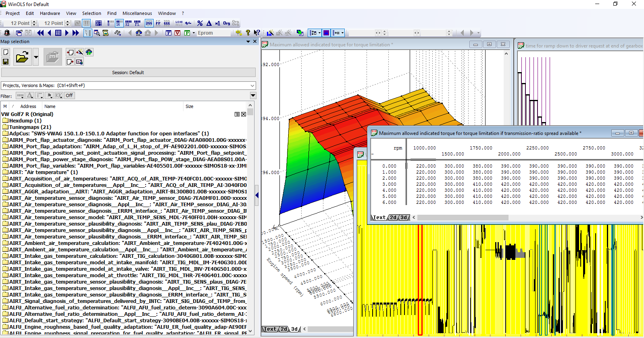Click the Session: Default button
This screenshot has width=644, height=338.
point(128,73)
